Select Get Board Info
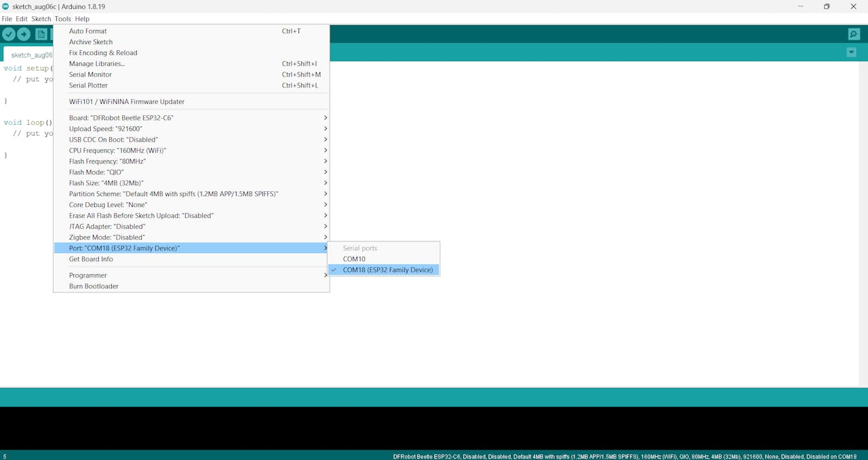This screenshot has width=868, height=460. tap(191, 259)
